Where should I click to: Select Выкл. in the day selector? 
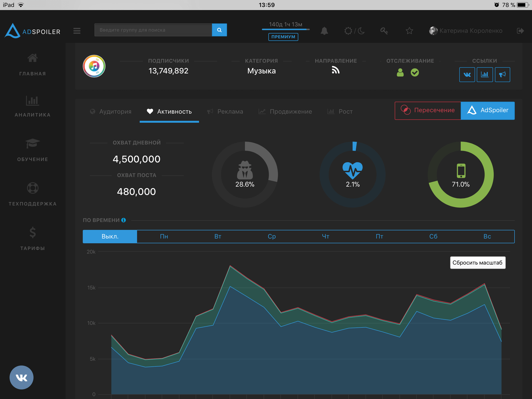(110, 236)
